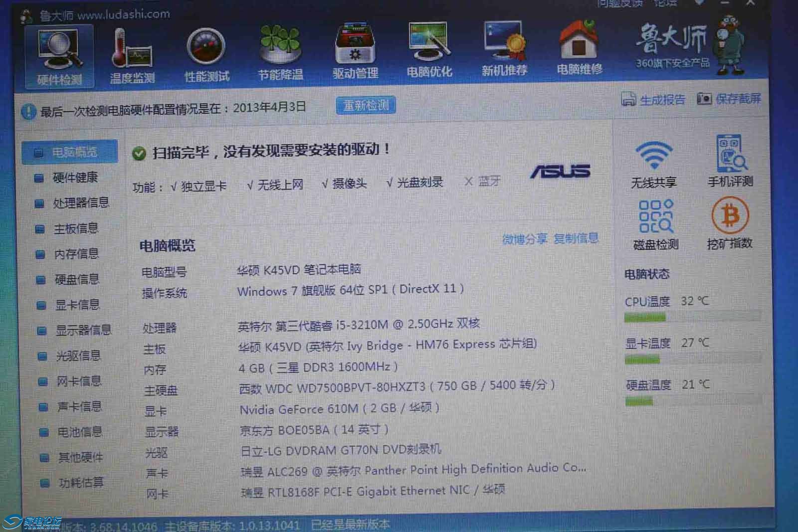Click the ASUS brand logo
The width and height of the screenshot is (798, 532).
click(x=560, y=171)
